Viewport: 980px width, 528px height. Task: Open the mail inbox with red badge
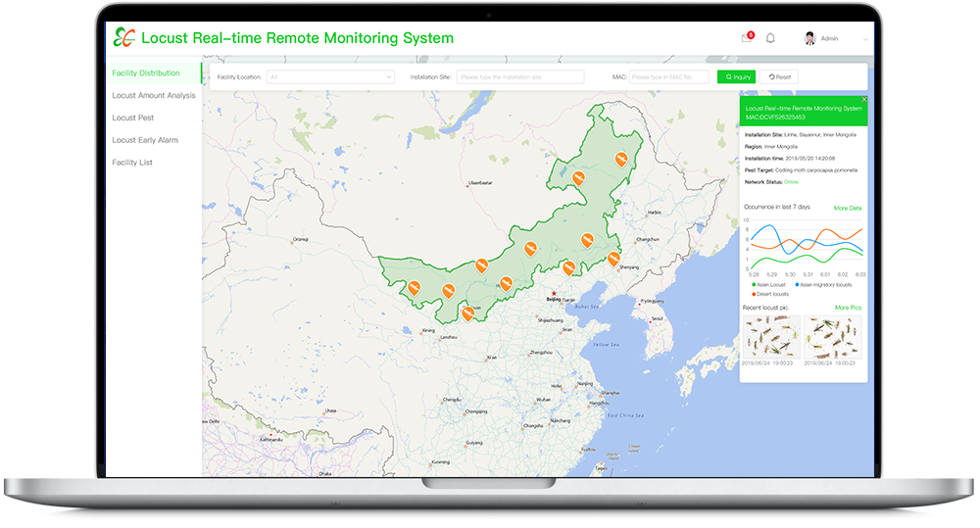[746, 38]
